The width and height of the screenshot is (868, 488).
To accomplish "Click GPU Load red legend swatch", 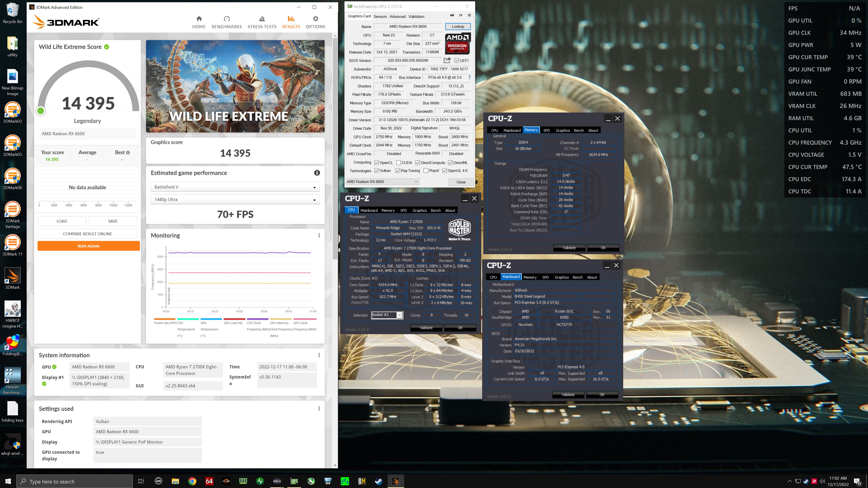I will (234, 319).
